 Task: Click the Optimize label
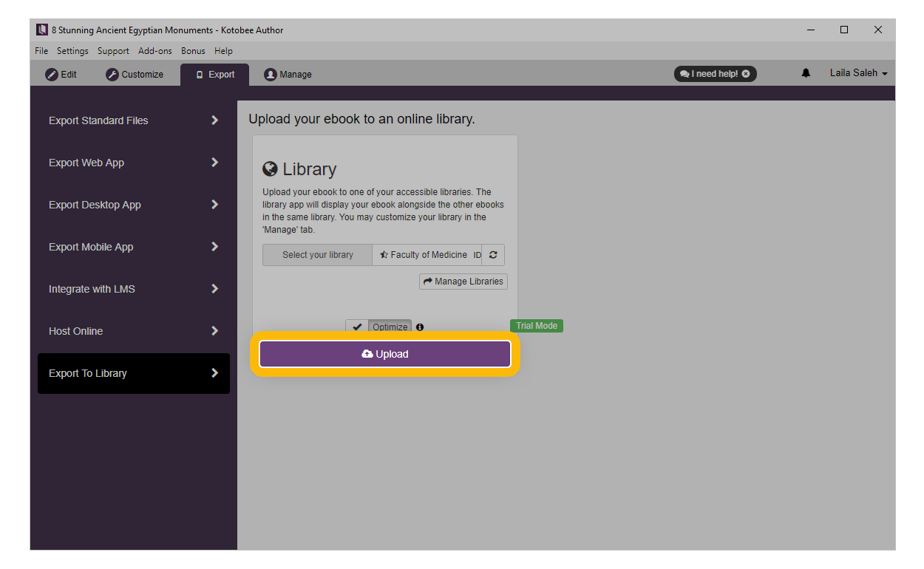[390, 327]
